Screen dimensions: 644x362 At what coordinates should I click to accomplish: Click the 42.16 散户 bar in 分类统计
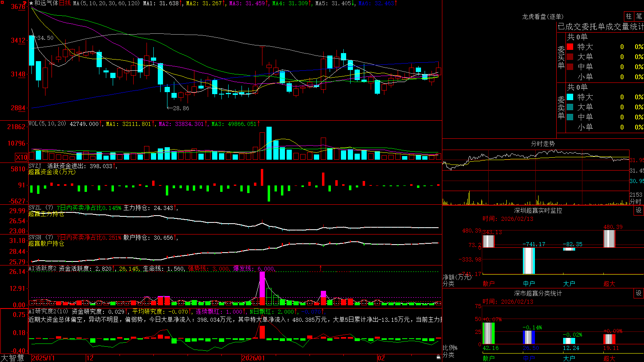click(x=489, y=333)
